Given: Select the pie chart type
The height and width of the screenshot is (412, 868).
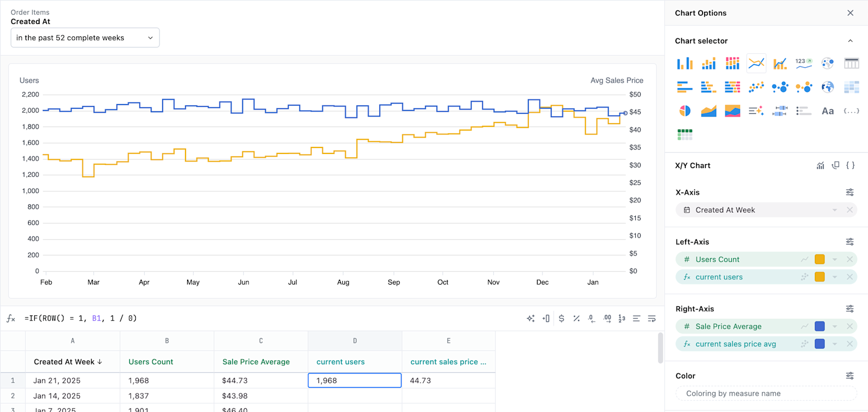Looking at the screenshot, I should (685, 111).
